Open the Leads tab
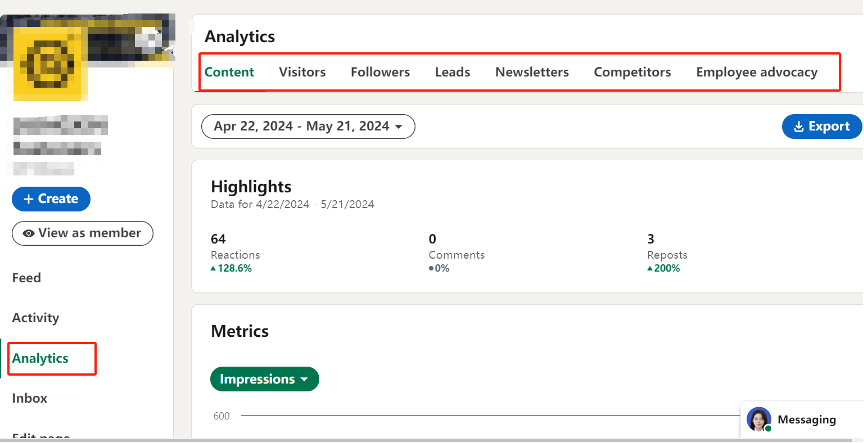Image resolution: width=864 pixels, height=443 pixels. (452, 72)
